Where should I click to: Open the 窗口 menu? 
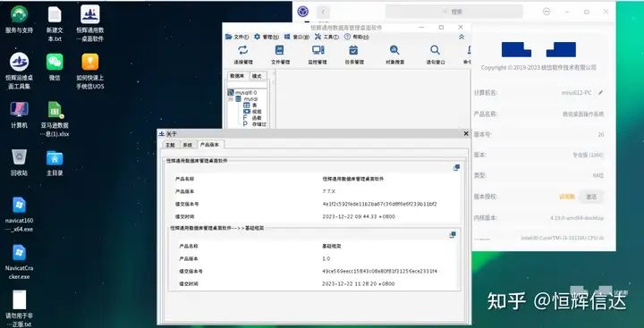point(297,37)
